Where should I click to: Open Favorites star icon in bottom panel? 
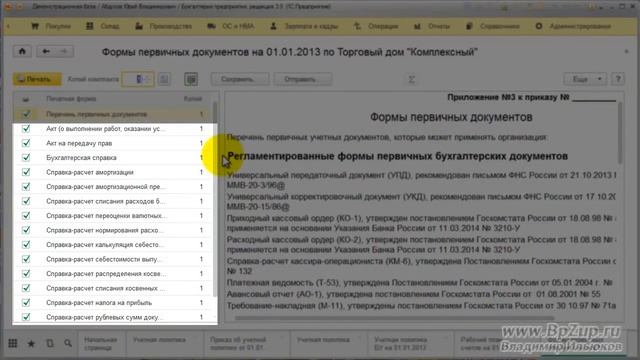31,344
